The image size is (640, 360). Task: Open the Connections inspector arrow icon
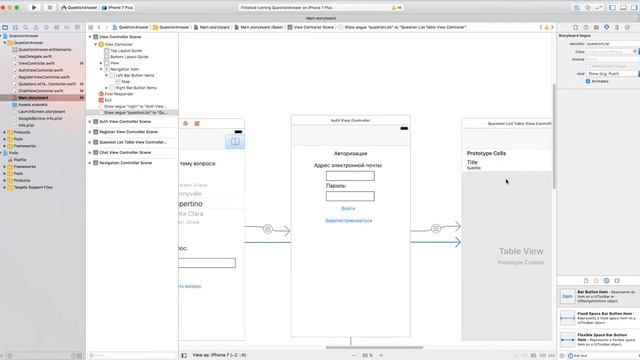627,27
